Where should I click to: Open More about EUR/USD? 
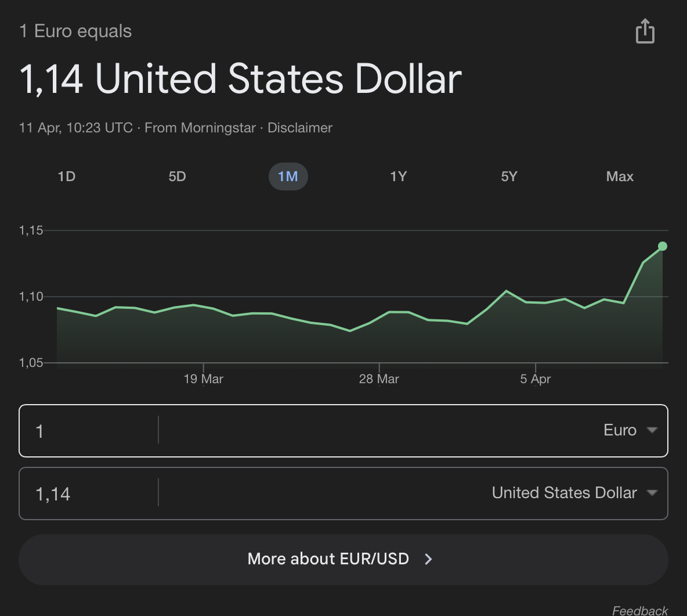[x=343, y=560]
